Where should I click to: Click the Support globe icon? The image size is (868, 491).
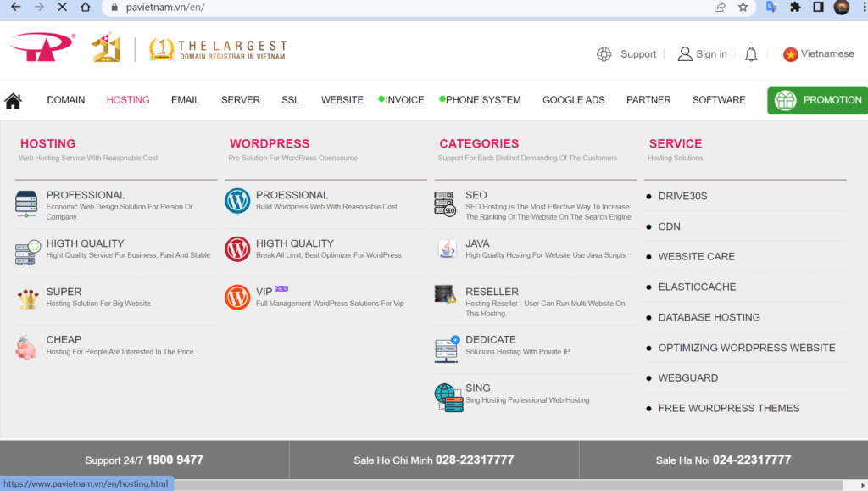tap(604, 54)
